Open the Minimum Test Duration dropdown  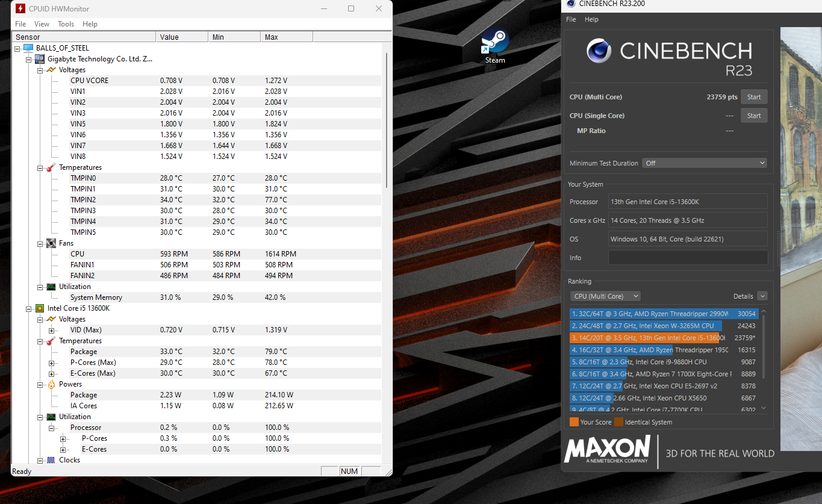pos(705,163)
